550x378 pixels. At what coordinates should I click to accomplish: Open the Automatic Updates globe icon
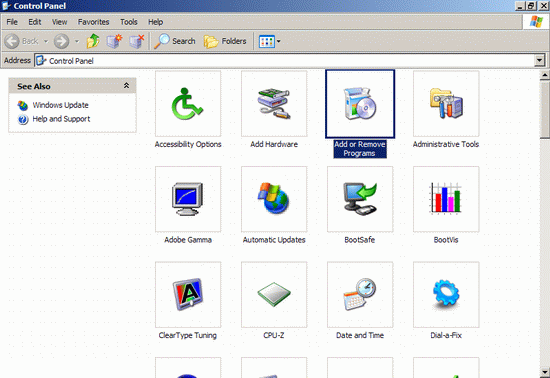pos(274,199)
